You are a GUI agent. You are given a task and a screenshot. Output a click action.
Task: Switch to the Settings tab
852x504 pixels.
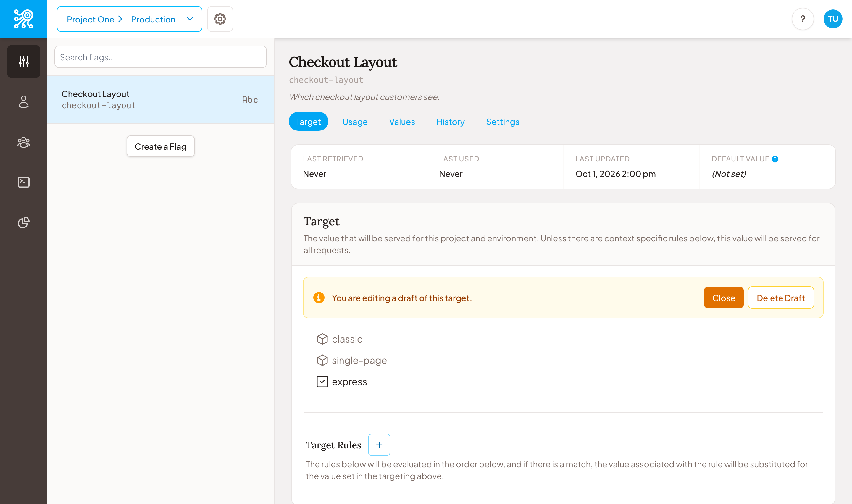point(503,121)
